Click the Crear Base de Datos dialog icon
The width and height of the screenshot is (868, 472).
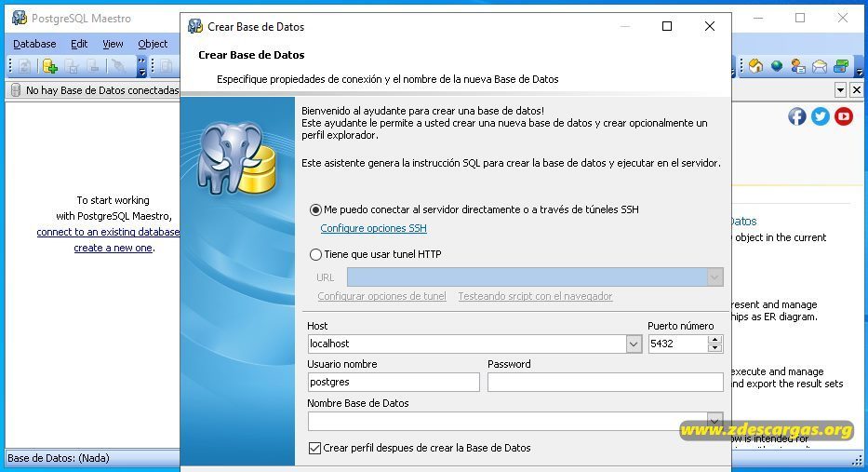pos(194,26)
